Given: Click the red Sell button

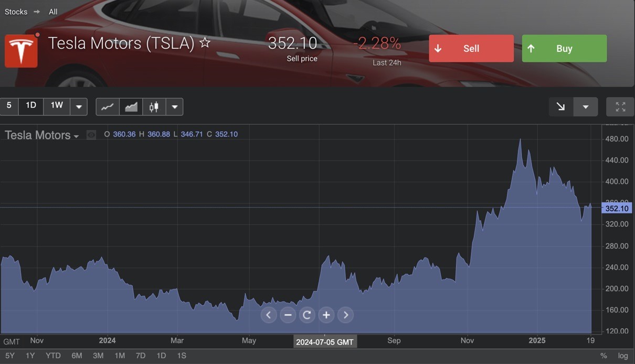Looking at the screenshot, I should (x=471, y=48).
